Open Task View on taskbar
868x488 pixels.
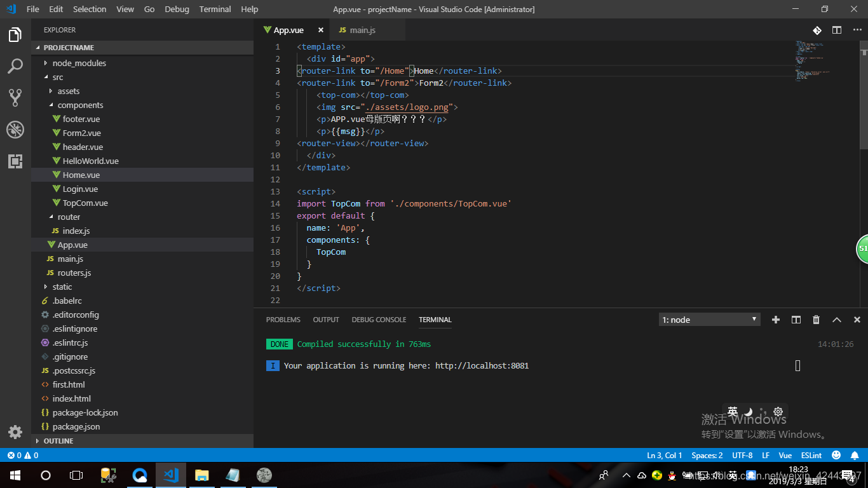tap(76, 475)
